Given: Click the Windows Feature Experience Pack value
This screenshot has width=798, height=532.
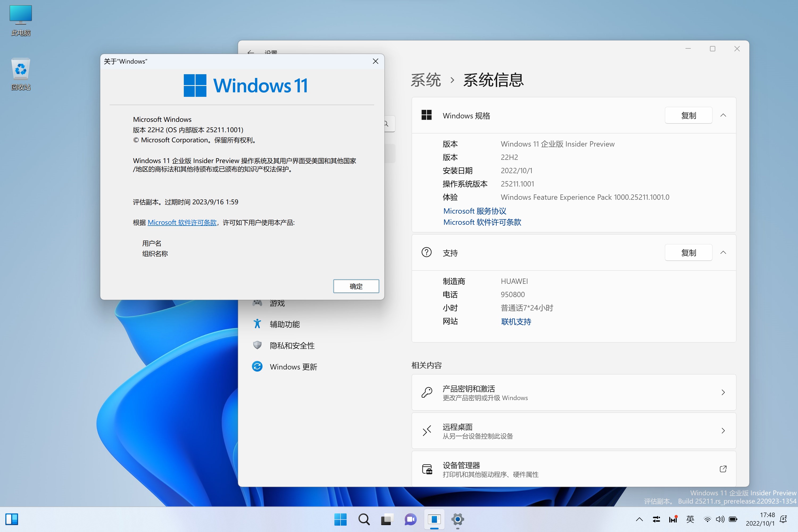Looking at the screenshot, I should (585, 197).
